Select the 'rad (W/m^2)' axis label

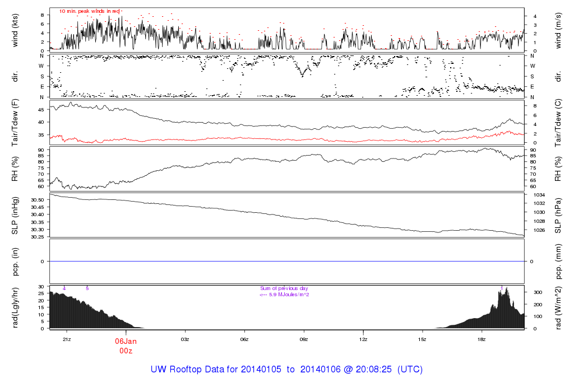558,307
